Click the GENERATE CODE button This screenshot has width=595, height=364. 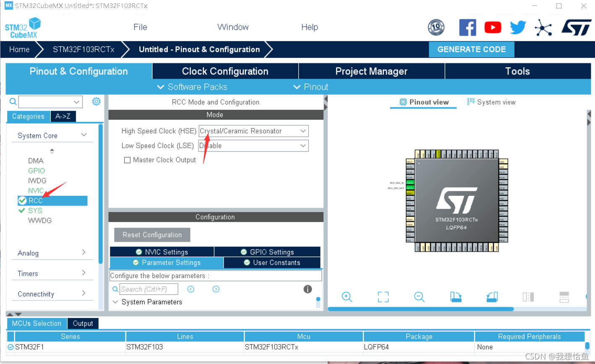(x=472, y=49)
